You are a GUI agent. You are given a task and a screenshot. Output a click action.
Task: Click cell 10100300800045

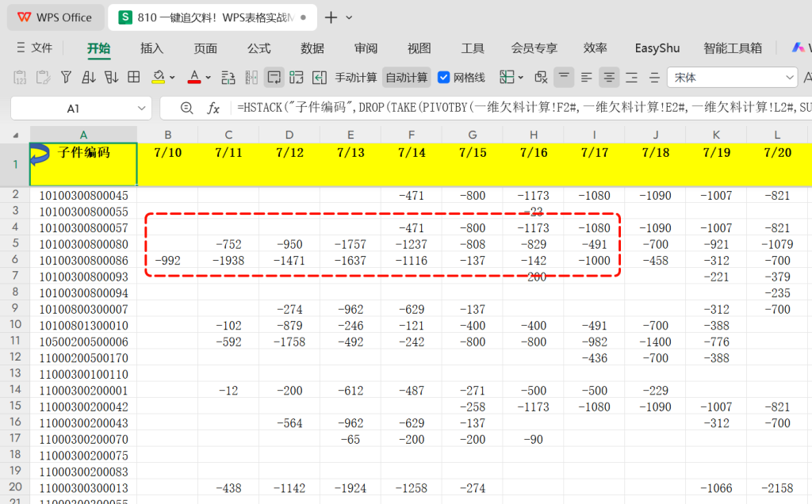pos(83,195)
